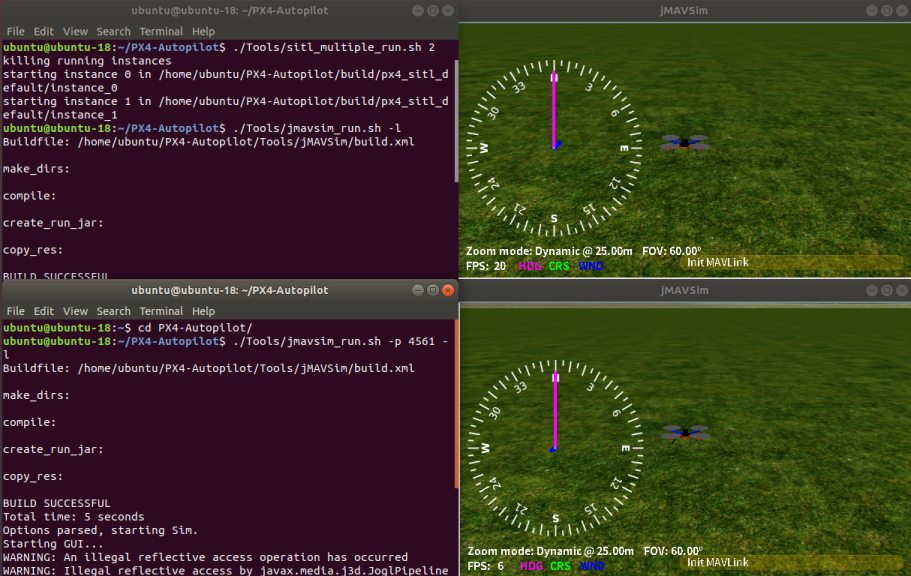The width and height of the screenshot is (911, 576).
Task: Open View menu in bottom terminal
Action: tap(76, 312)
